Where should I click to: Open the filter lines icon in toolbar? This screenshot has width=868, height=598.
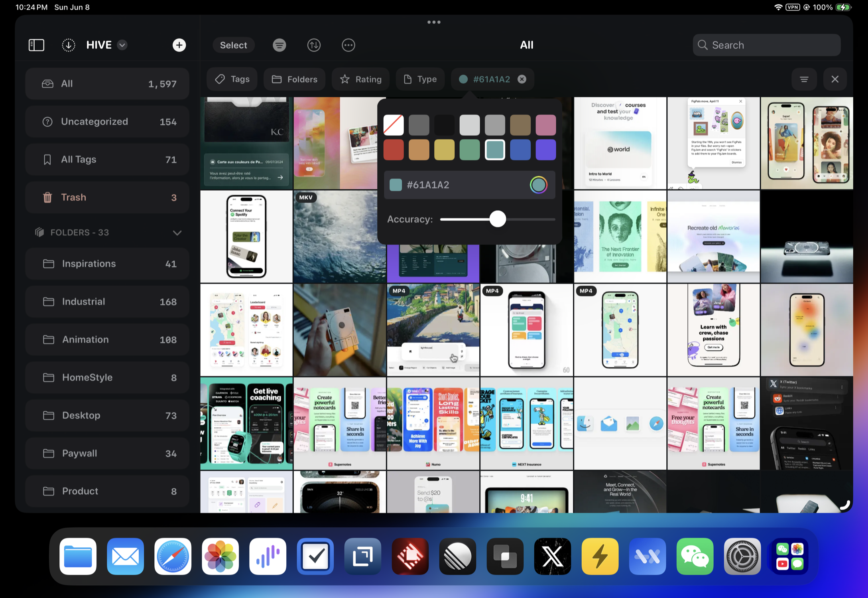(279, 45)
